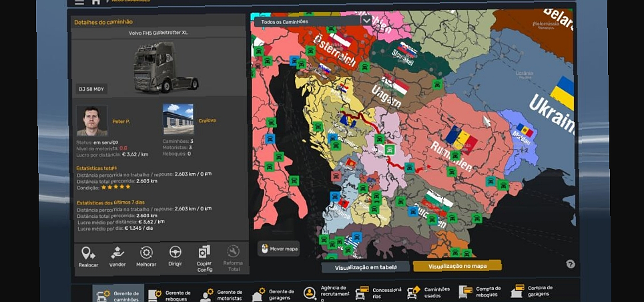Click the Melhorar upgrade icon
Viewport: 644px width, 302px height.
pyautogui.click(x=146, y=252)
